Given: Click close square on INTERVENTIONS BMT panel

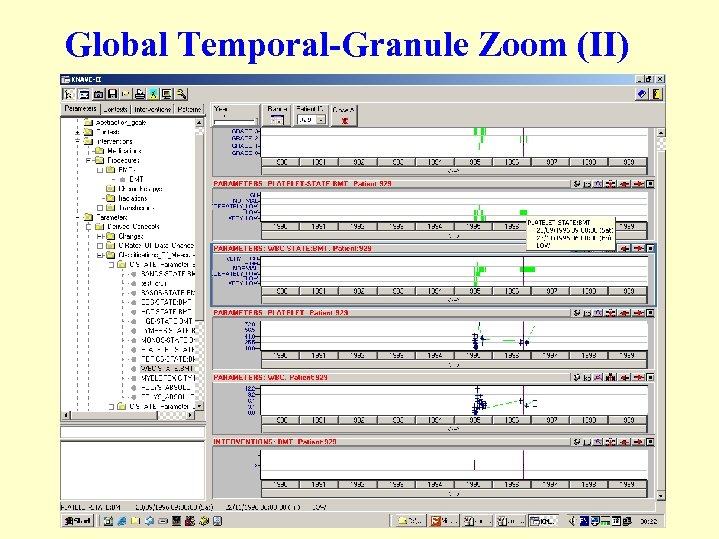Looking at the screenshot, I should [650, 442].
